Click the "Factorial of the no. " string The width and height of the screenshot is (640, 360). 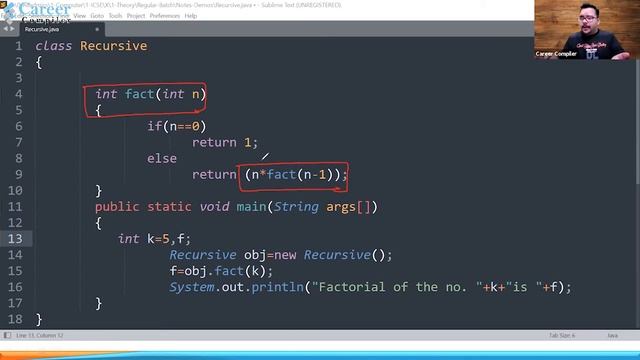397,287
